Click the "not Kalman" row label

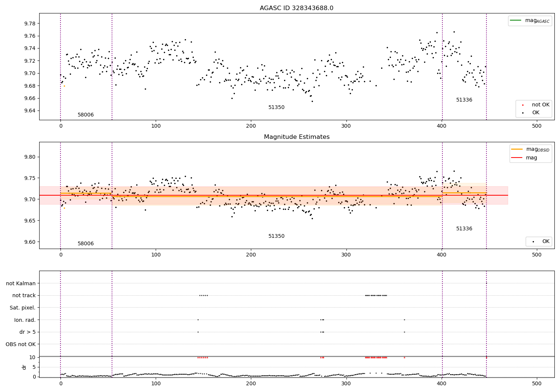(21, 284)
